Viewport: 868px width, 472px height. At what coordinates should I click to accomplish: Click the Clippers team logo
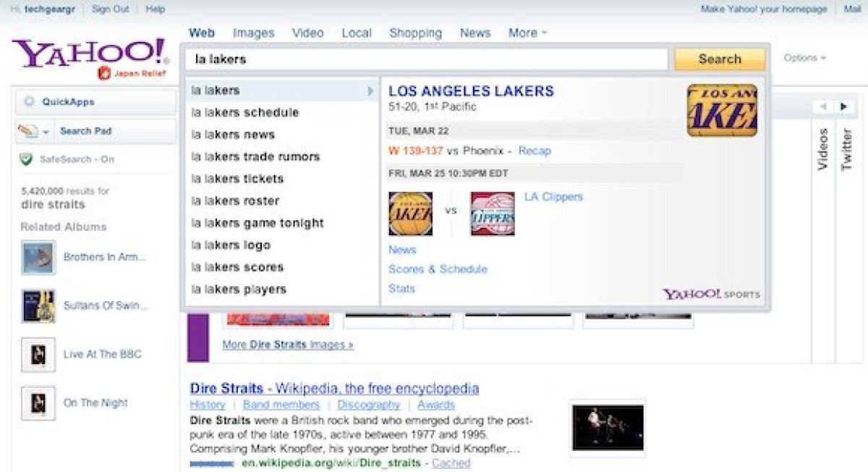pyautogui.click(x=493, y=214)
